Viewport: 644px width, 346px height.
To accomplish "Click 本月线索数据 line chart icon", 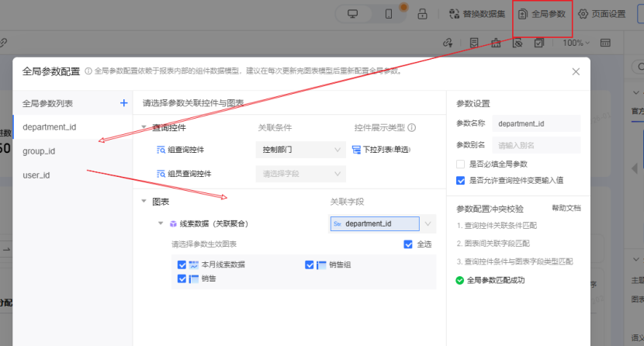I will (x=194, y=265).
